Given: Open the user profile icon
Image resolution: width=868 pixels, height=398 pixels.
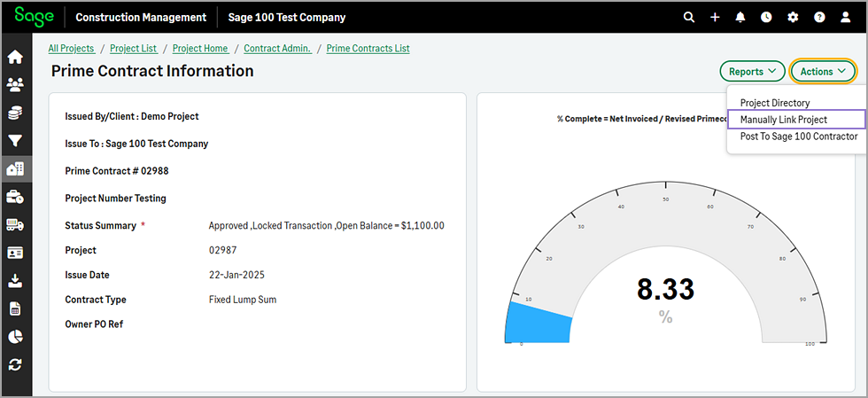Looking at the screenshot, I should [x=845, y=17].
